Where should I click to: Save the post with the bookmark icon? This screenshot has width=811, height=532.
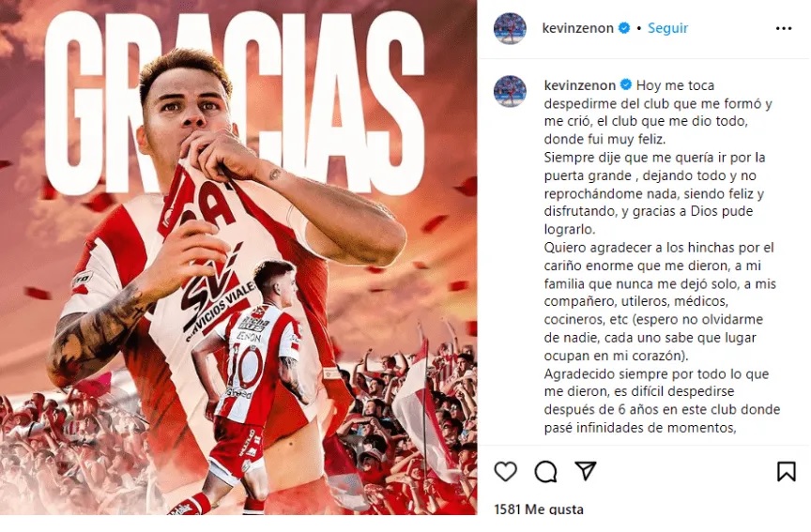tap(787, 471)
